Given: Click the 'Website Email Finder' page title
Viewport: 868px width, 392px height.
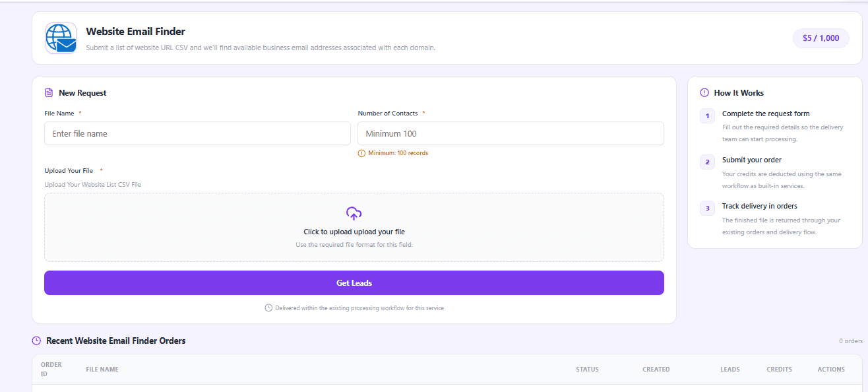Looking at the screenshot, I should tap(136, 31).
